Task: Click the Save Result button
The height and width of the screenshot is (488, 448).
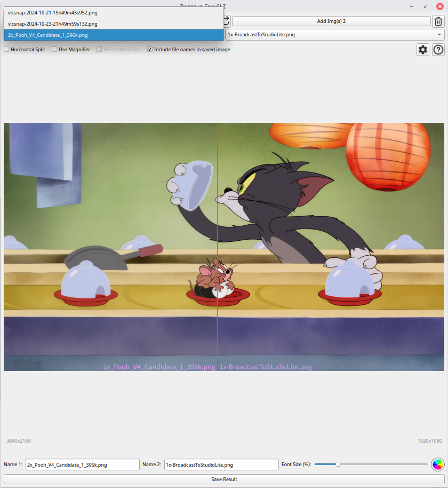Action: [x=224, y=479]
